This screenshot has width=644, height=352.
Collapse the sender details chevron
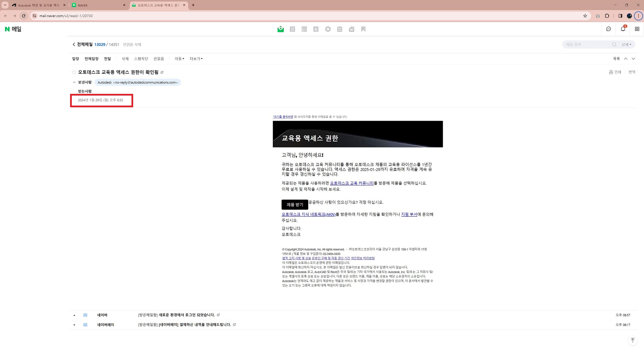74,82
